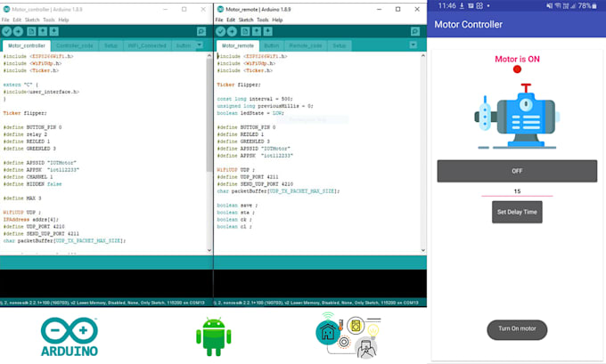Image resolution: width=606 pixels, height=364 pixels.
Task: Expand tab dropdown arrow in Motor_remote window
Action: (414, 45)
